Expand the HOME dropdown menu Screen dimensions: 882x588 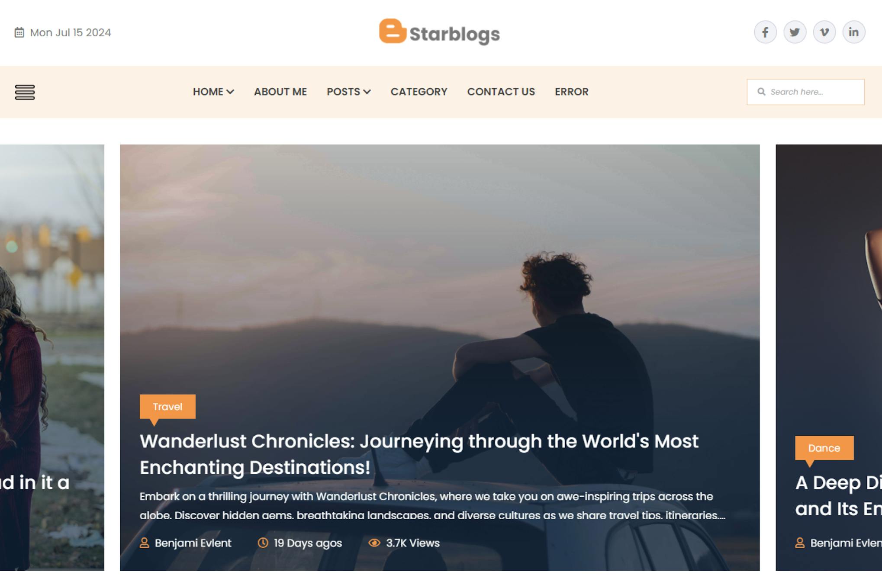[x=213, y=92]
